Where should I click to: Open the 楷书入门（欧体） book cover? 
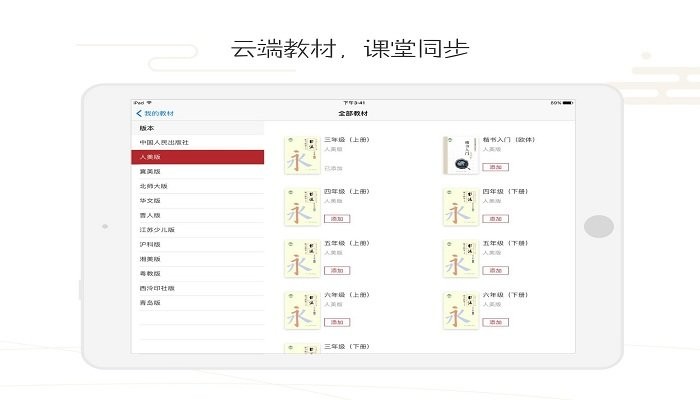(460, 155)
